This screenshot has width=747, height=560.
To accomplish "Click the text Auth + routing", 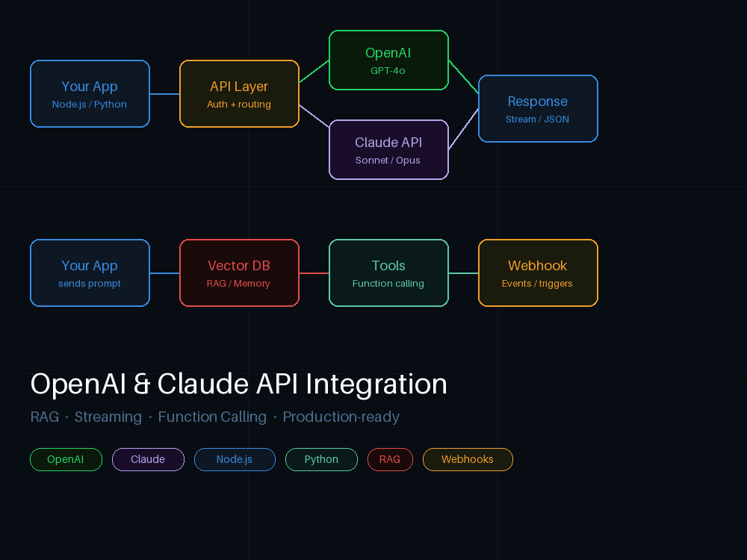I will (x=239, y=105).
